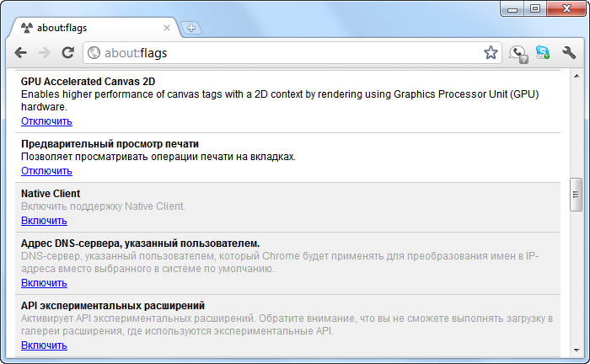590x364 pixels.
Task: Click the browser Back arrow button
Action: (x=21, y=53)
